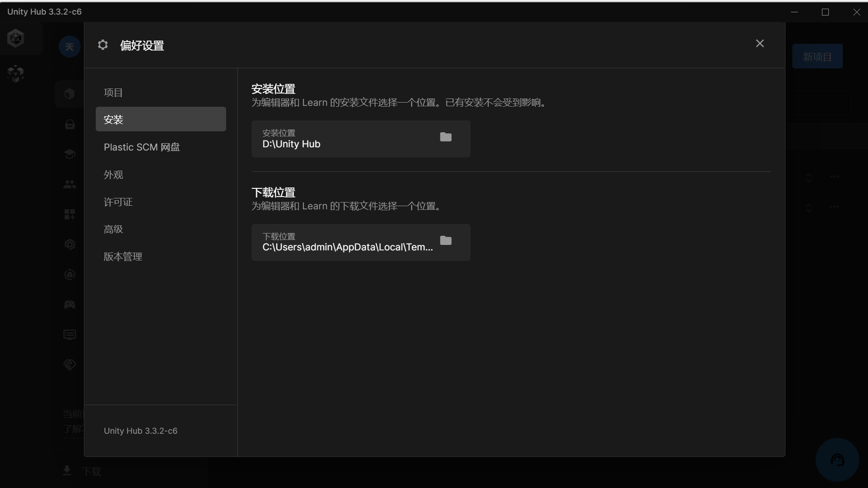Click the diamond tag icon in sidebar
Viewport: 868px width, 488px height.
(70, 364)
